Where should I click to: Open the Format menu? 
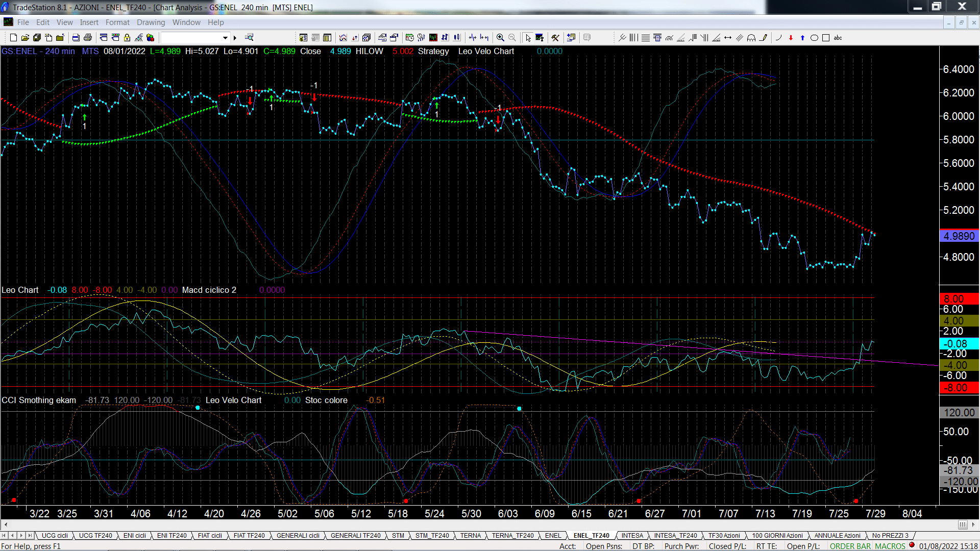click(x=117, y=22)
